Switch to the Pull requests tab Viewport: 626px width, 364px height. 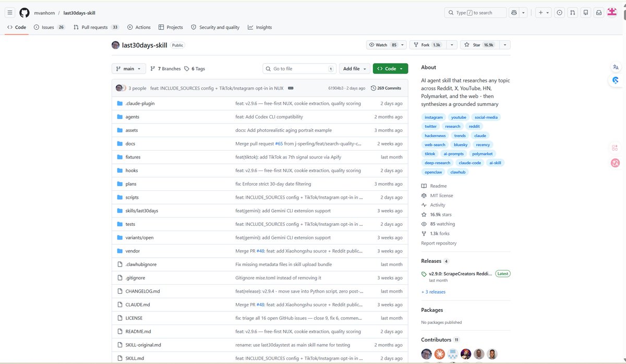[x=97, y=27]
